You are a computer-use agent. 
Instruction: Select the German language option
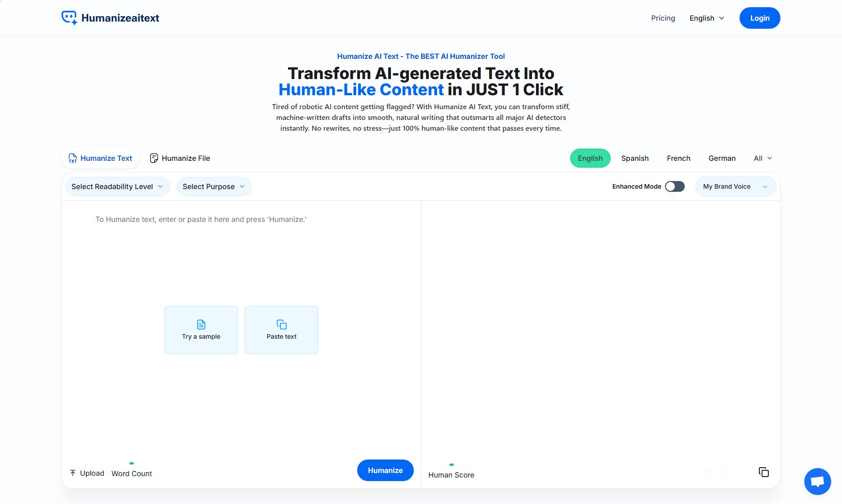click(722, 158)
